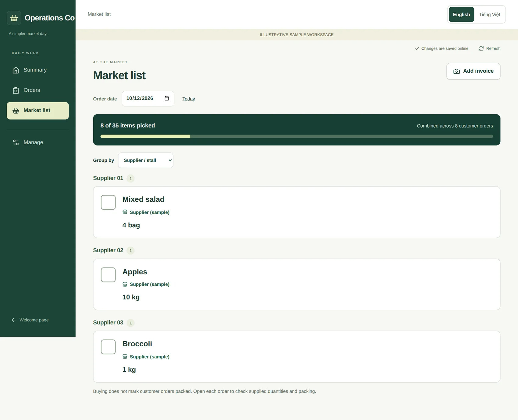This screenshot has width=518, height=420.
Task: Click the "10 kg" quantity text
Action: point(131,297)
